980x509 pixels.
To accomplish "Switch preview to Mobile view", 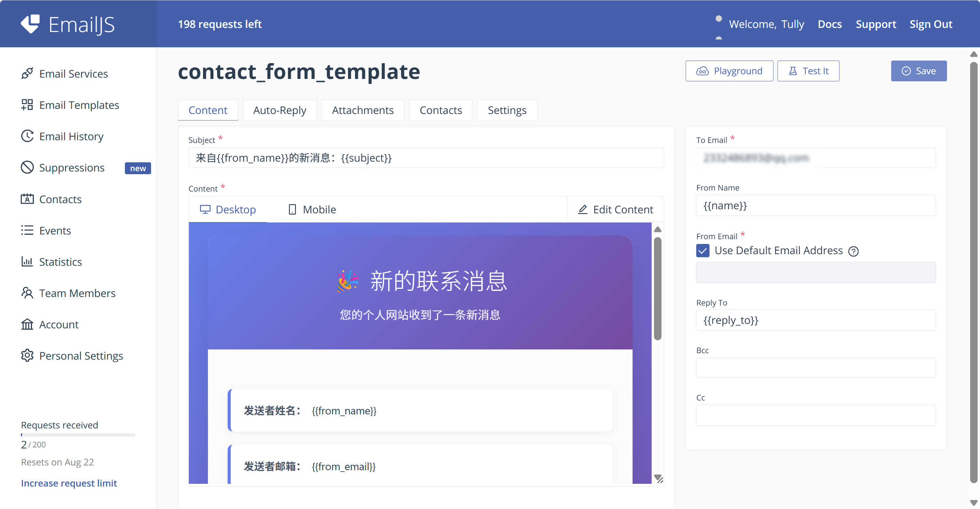I will [312, 210].
